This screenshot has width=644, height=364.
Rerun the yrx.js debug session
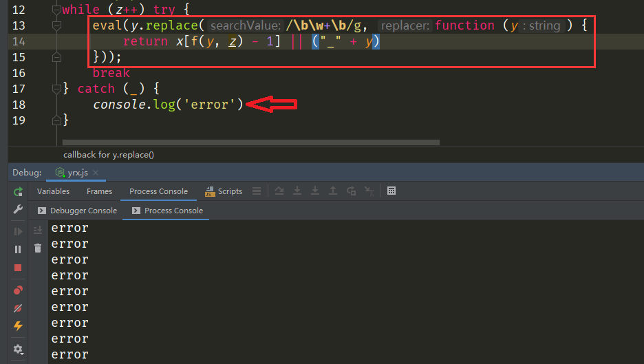(18, 192)
